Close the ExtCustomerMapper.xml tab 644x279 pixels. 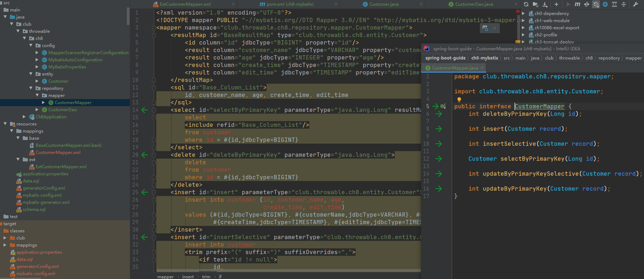(233, 4)
